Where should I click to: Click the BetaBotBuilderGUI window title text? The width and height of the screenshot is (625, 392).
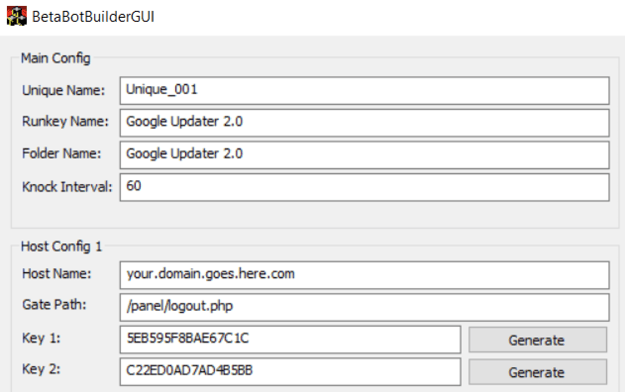(x=93, y=17)
